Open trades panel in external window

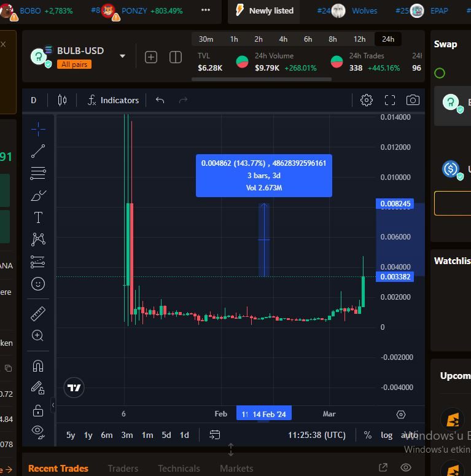[x=383, y=467]
